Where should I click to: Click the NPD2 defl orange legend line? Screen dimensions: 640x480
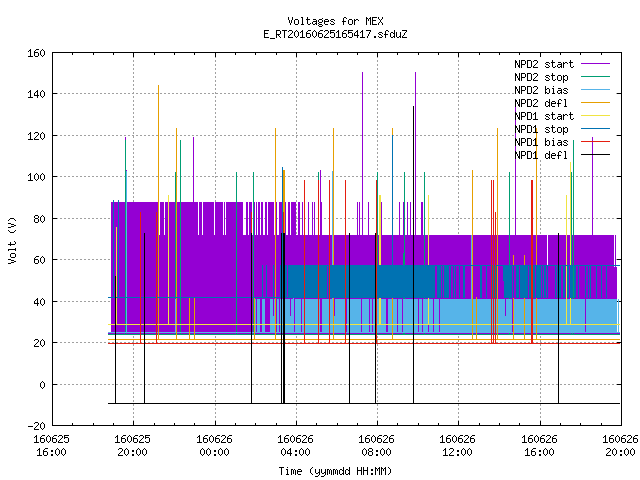[x=595, y=103]
